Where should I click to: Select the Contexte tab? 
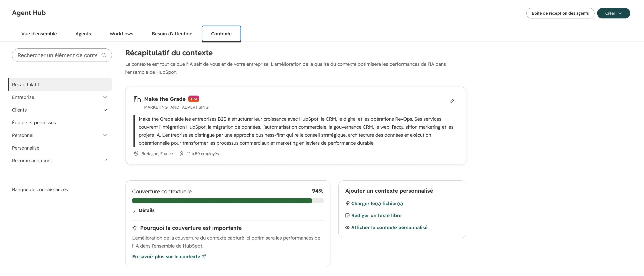tap(221, 34)
